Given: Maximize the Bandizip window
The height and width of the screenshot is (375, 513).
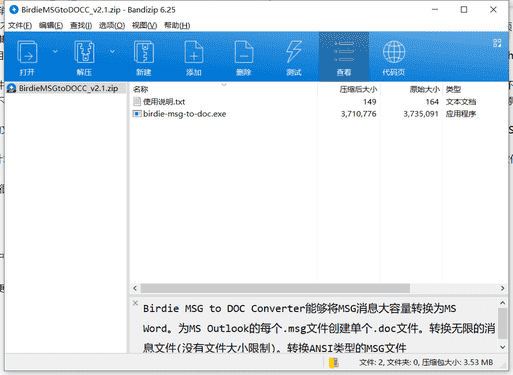Looking at the screenshot, I should [x=464, y=10].
